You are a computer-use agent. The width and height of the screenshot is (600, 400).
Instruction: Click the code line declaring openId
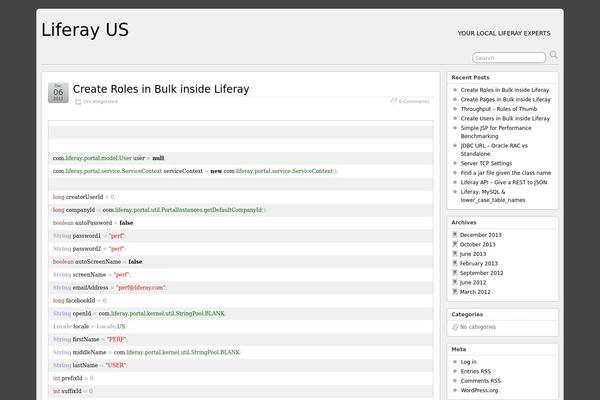[241, 313]
